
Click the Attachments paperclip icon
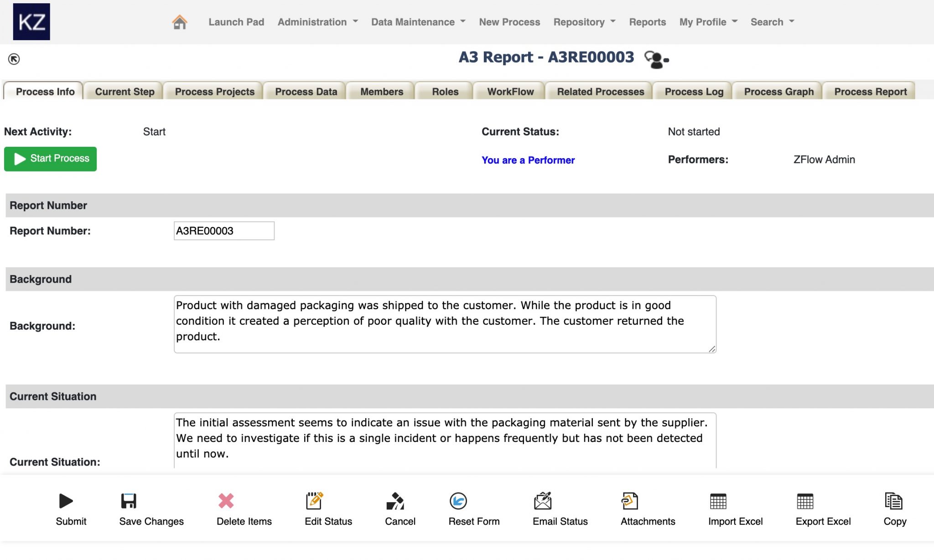(x=630, y=501)
